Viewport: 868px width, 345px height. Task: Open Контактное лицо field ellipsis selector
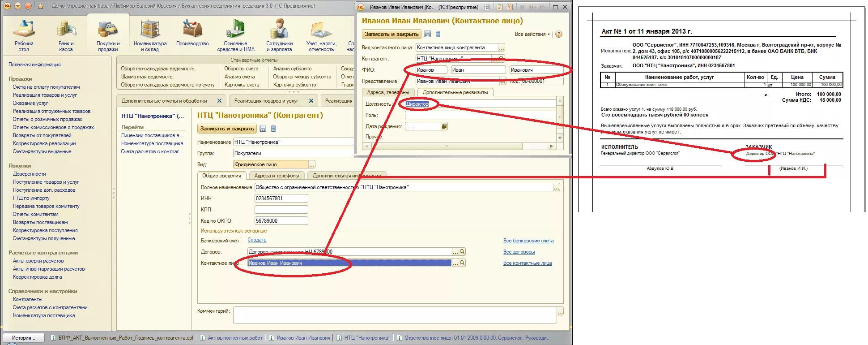(455, 263)
